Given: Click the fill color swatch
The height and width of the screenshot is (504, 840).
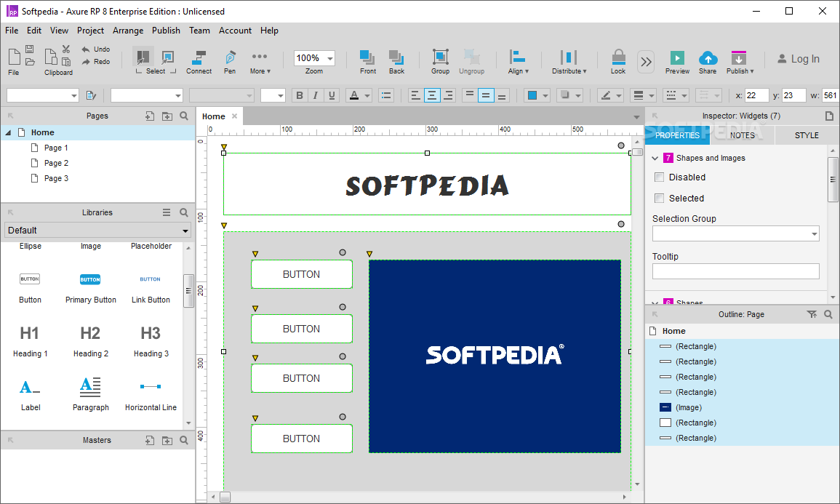Looking at the screenshot, I should (532, 96).
